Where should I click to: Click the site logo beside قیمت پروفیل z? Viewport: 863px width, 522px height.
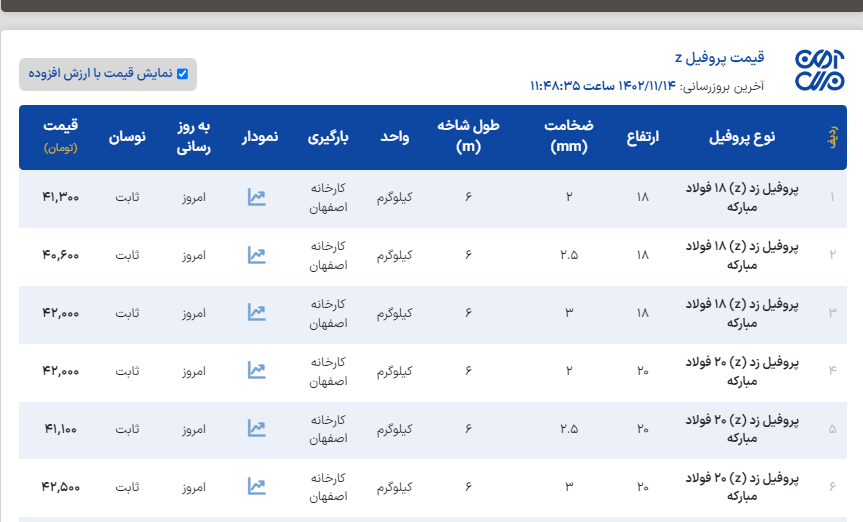click(x=819, y=71)
